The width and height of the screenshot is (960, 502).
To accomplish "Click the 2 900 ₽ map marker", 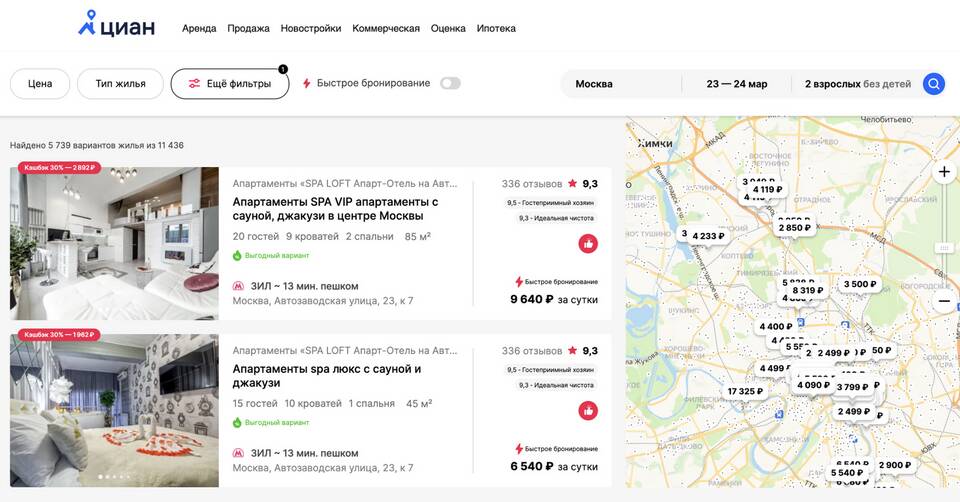I will tap(894, 465).
